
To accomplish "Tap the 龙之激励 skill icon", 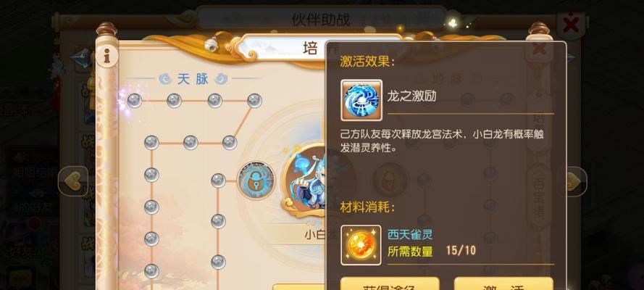I will click(x=361, y=100).
